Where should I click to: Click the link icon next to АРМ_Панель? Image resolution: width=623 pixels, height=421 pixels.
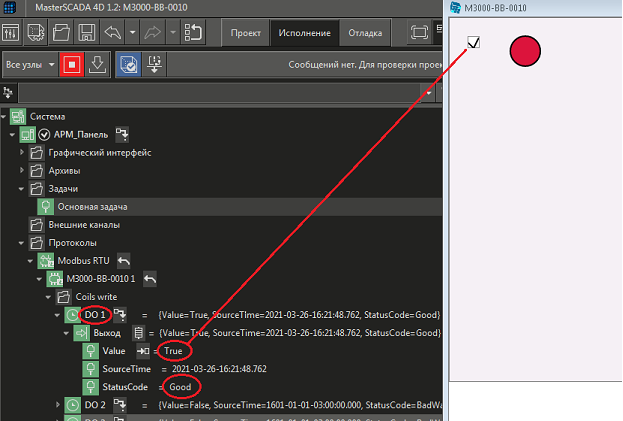(122, 134)
